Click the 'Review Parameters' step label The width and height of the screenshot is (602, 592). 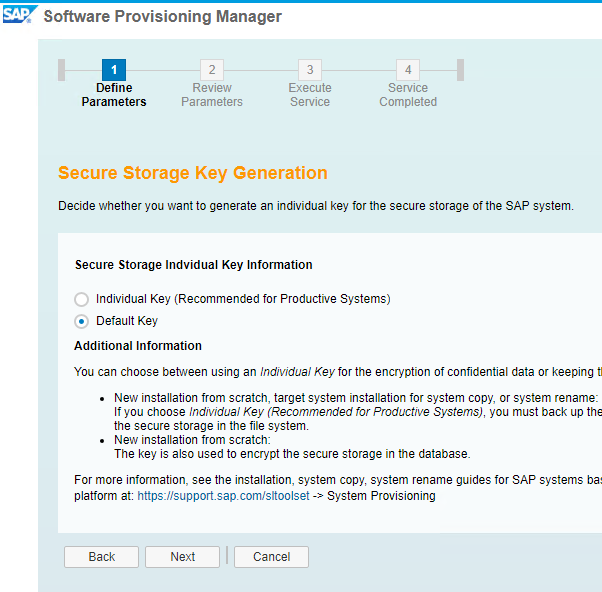click(212, 95)
